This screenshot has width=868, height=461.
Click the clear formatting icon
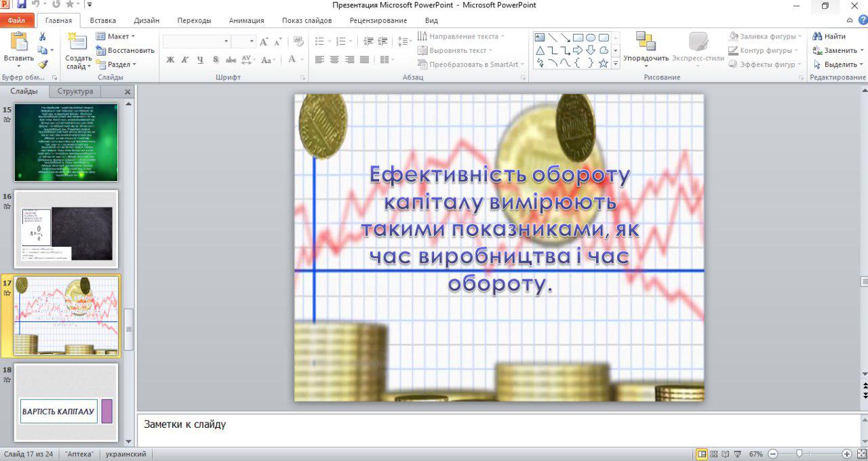tap(297, 41)
